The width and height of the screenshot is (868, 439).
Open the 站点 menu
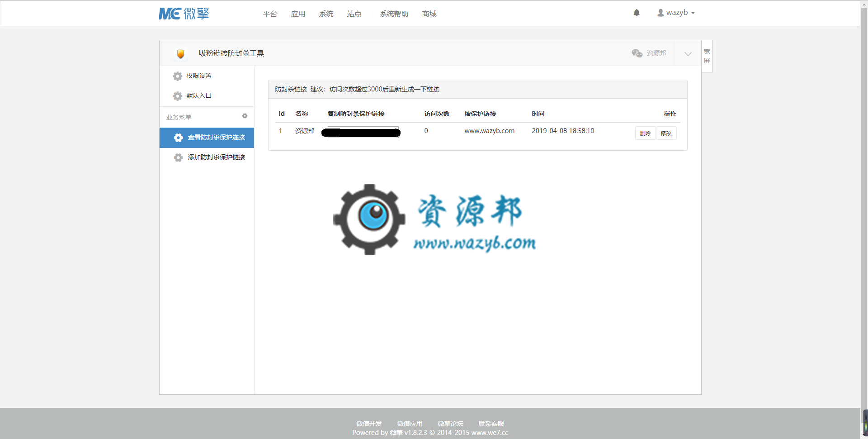pyautogui.click(x=354, y=14)
